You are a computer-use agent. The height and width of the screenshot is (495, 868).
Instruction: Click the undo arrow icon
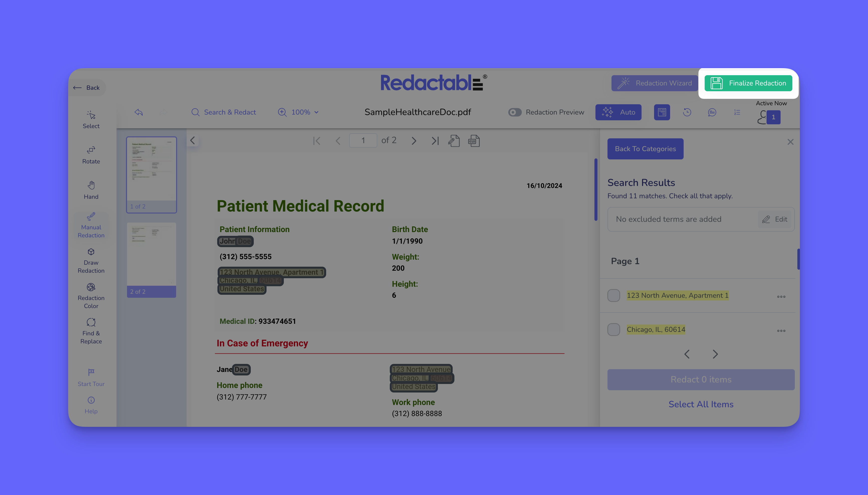point(139,112)
